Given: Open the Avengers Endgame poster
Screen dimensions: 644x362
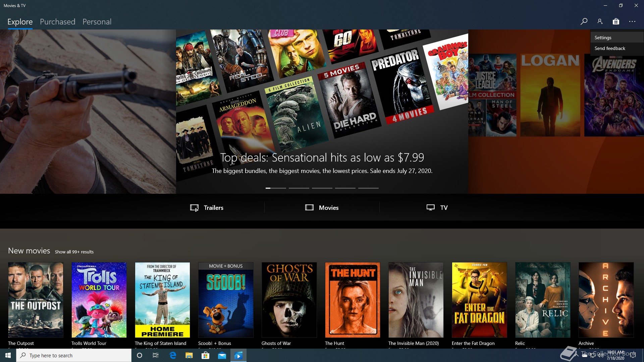Looking at the screenshot, I should (614, 95).
